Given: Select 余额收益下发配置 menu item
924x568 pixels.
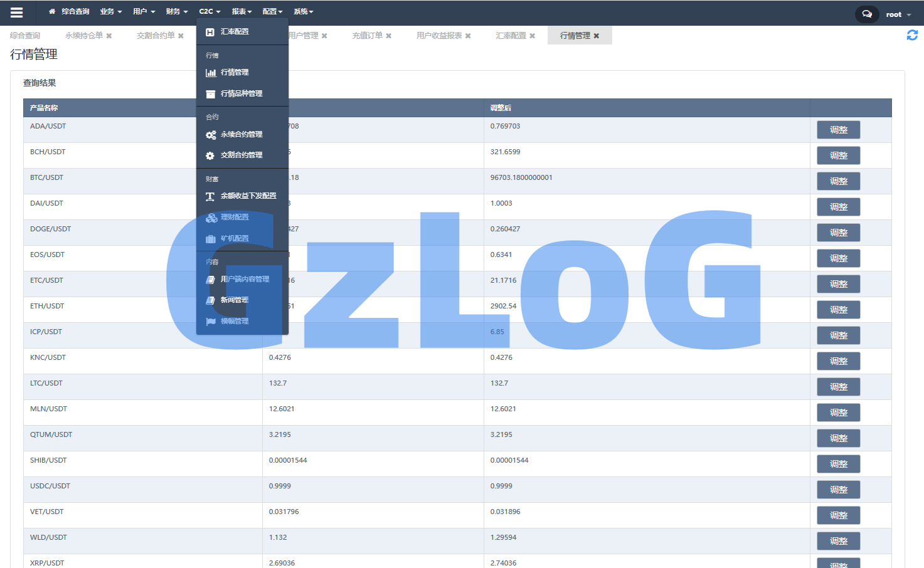Looking at the screenshot, I should (x=248, y=196).
